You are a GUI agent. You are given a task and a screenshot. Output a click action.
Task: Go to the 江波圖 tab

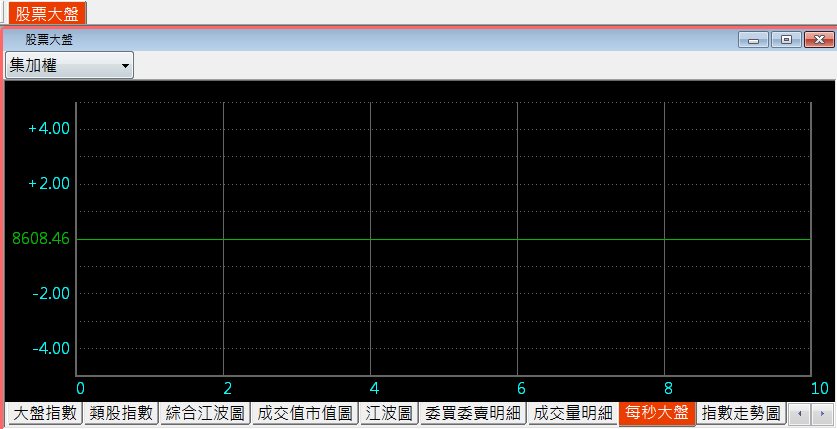388,413
